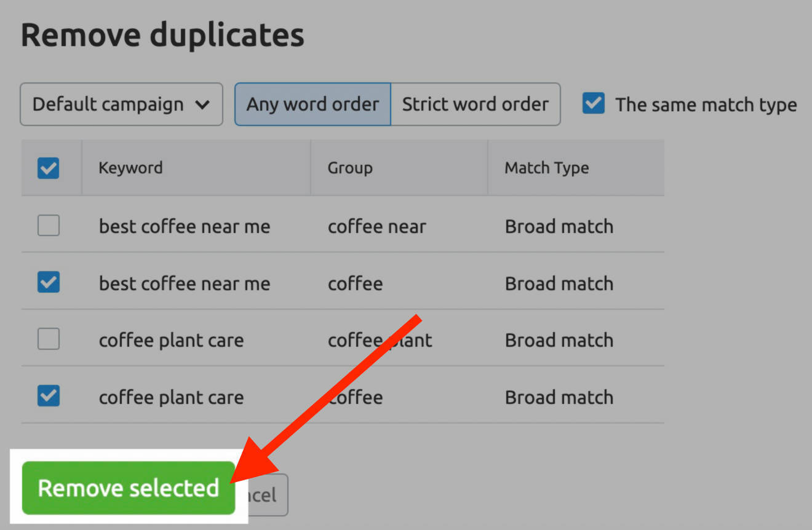The width and height of the screenshot is (812, 530).
Task: Select the Any word order option
Action: tap(312, 104)
